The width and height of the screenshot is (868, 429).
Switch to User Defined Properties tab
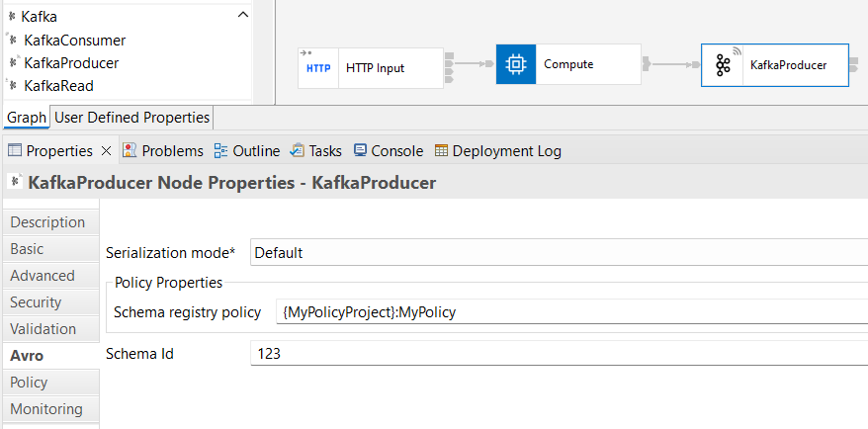point(131,118)
